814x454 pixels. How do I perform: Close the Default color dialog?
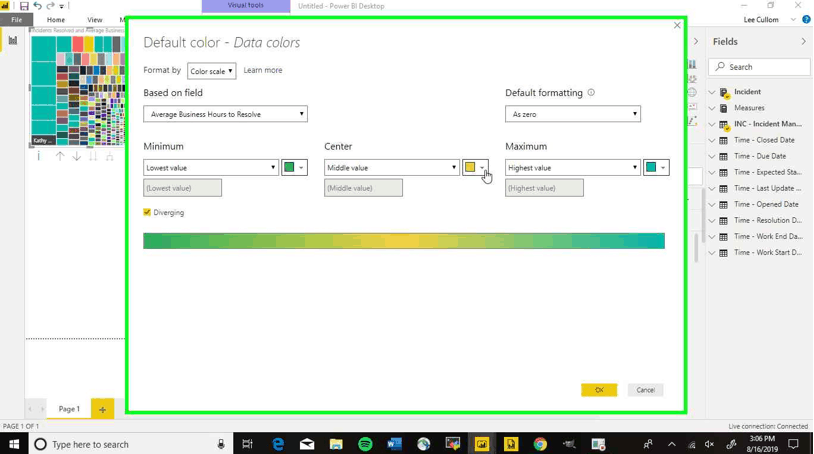[677, 25]
